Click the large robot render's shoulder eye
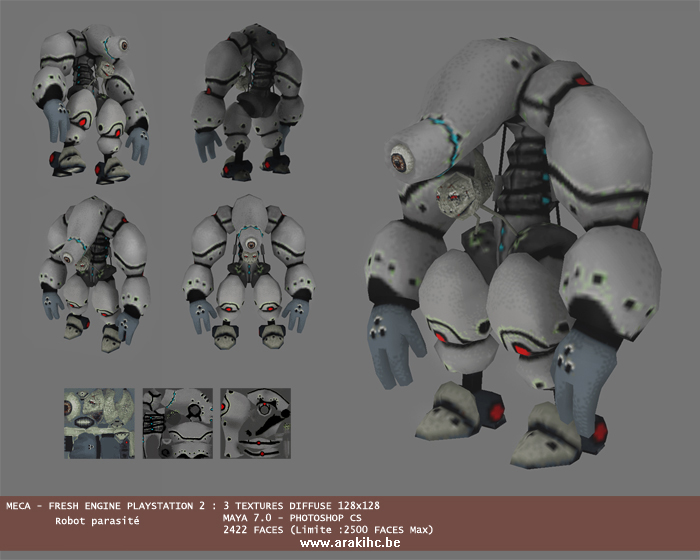 (x=404, y=158)
